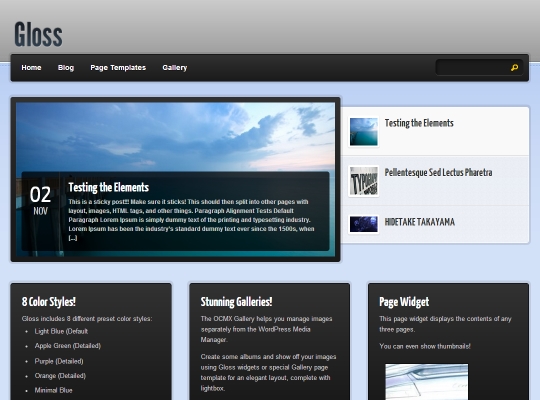This screenshot has width=540, height=400.
Task: Click the Page Widget sketch thumbnail image
Action: (427, 382)
